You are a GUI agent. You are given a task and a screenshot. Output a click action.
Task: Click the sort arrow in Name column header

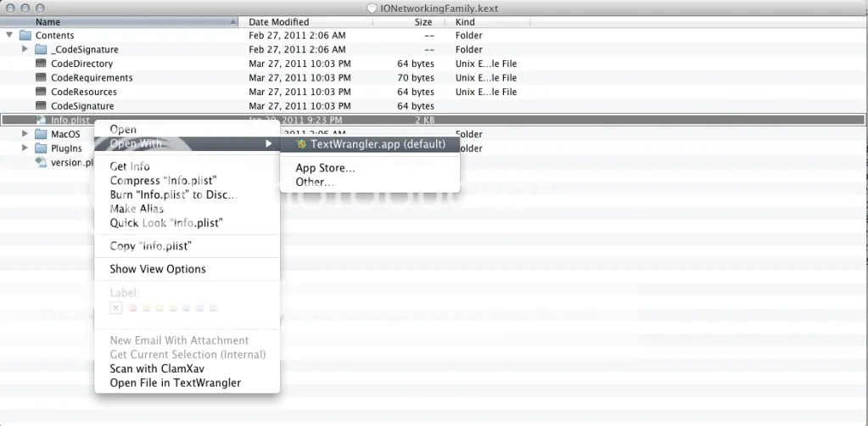click(x=233, y=22)
